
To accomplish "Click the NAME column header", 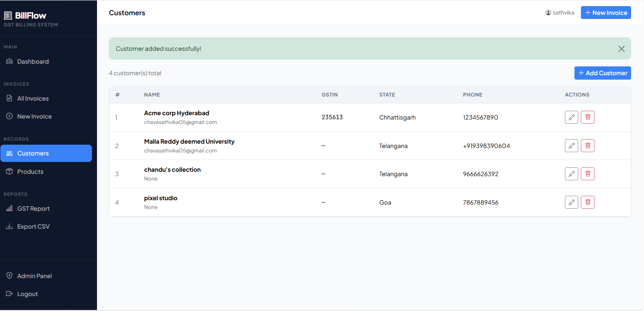I will (x=152, y=95).
